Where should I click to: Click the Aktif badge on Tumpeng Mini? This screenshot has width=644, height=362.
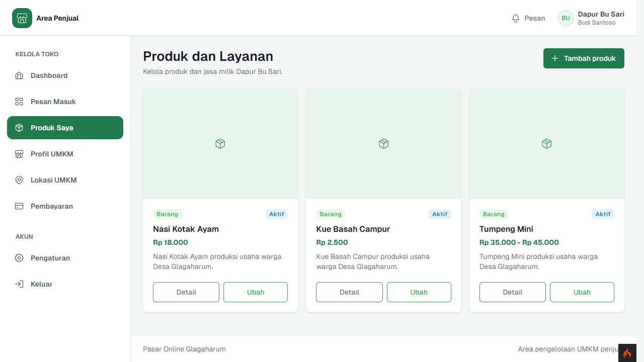coord(603,214)
